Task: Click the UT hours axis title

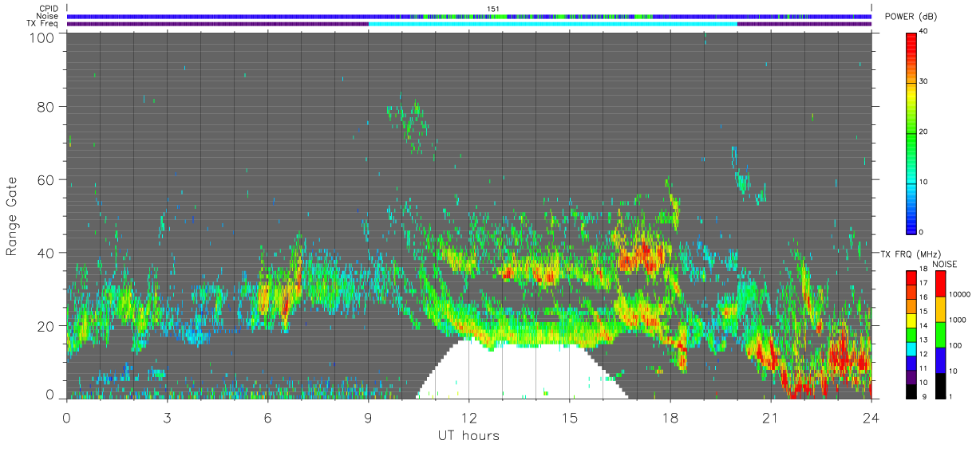Action: click(468, 435)
